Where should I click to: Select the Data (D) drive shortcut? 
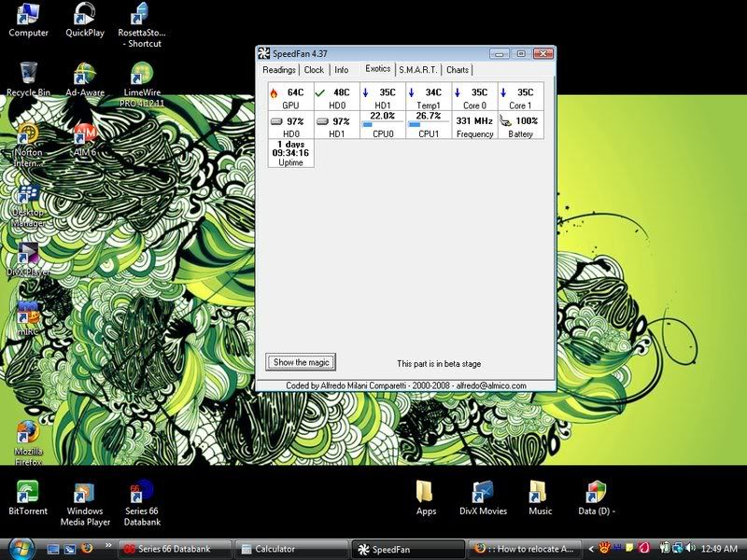596,498
